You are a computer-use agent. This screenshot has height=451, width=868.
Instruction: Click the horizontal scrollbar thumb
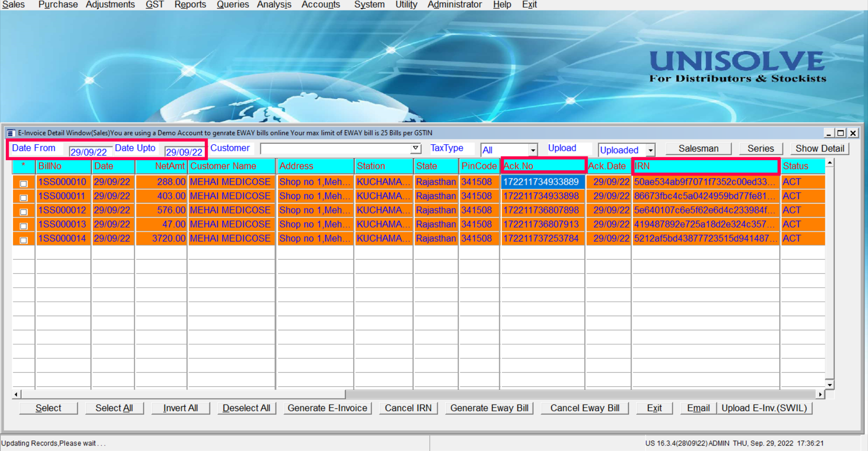pos(183,394)
